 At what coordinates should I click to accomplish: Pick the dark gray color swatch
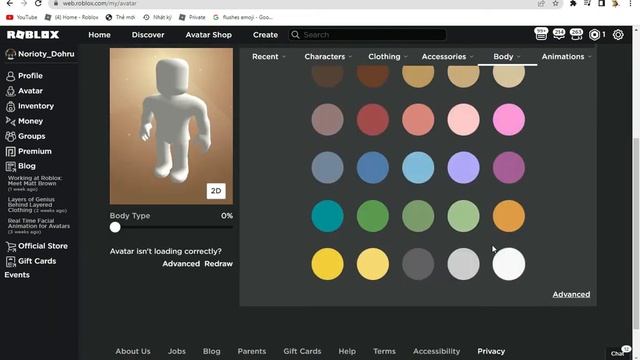[x=418, y=264]
